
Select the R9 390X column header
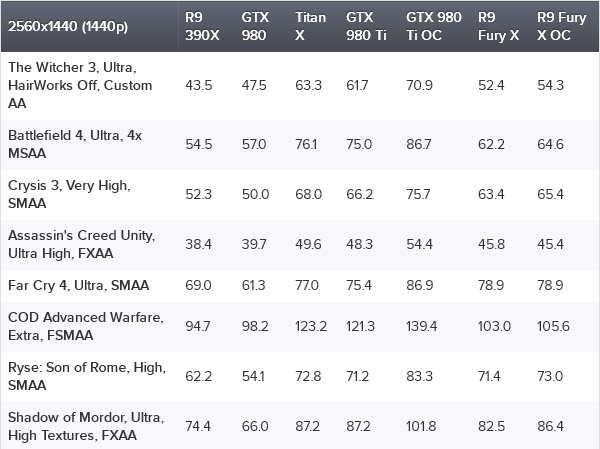(x=202, y=26)
